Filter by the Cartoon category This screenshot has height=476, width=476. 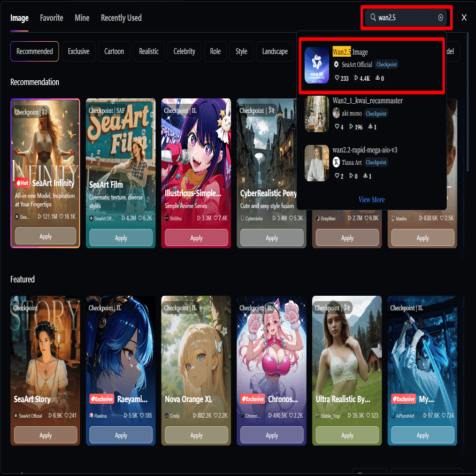(x=114, y=51)
